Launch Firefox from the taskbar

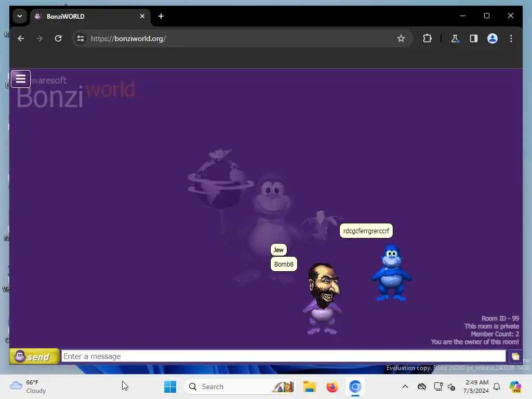332,387
